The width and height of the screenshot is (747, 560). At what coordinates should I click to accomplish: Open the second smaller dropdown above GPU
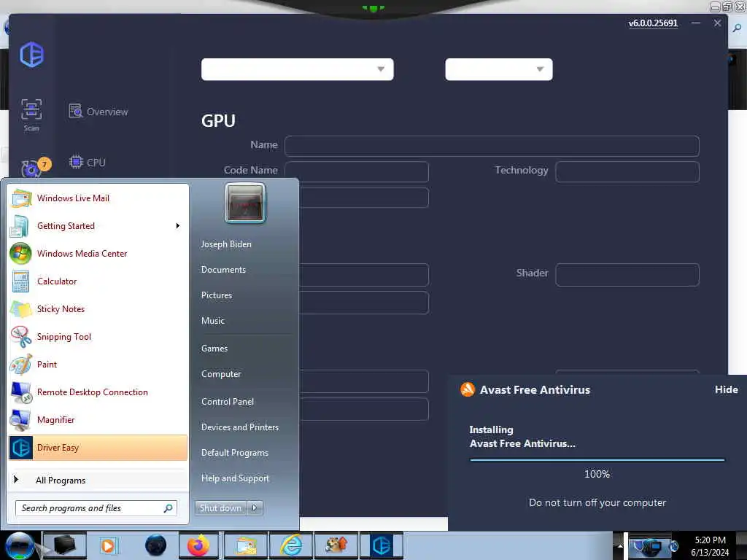tap(498, 69)
